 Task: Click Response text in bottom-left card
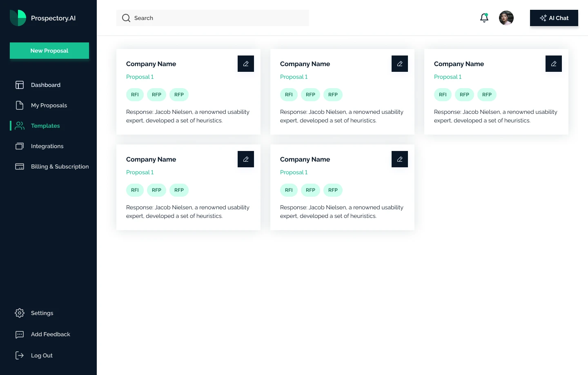click(188, 212)
